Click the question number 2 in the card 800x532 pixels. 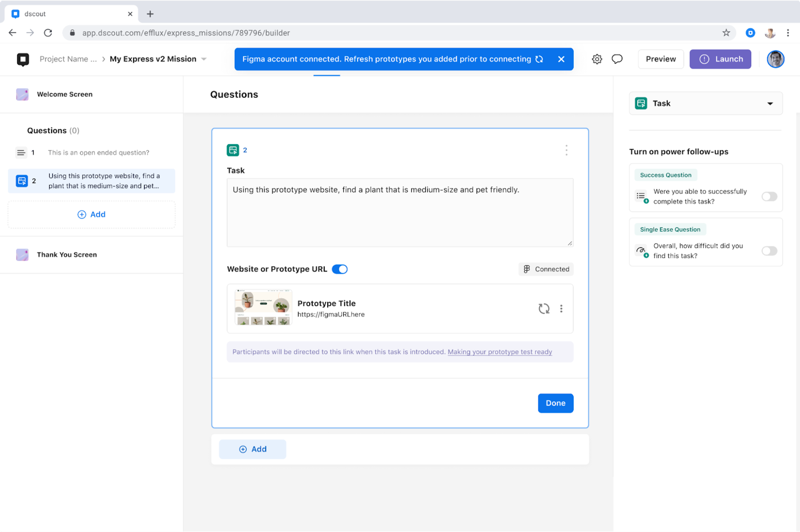(x=245, y=150)
